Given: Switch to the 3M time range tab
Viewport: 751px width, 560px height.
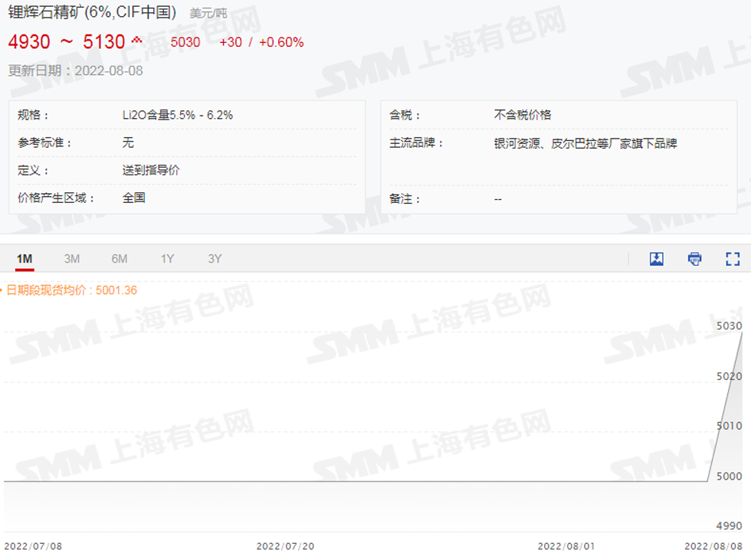Looking at the screenshot, I should (72, 259).
